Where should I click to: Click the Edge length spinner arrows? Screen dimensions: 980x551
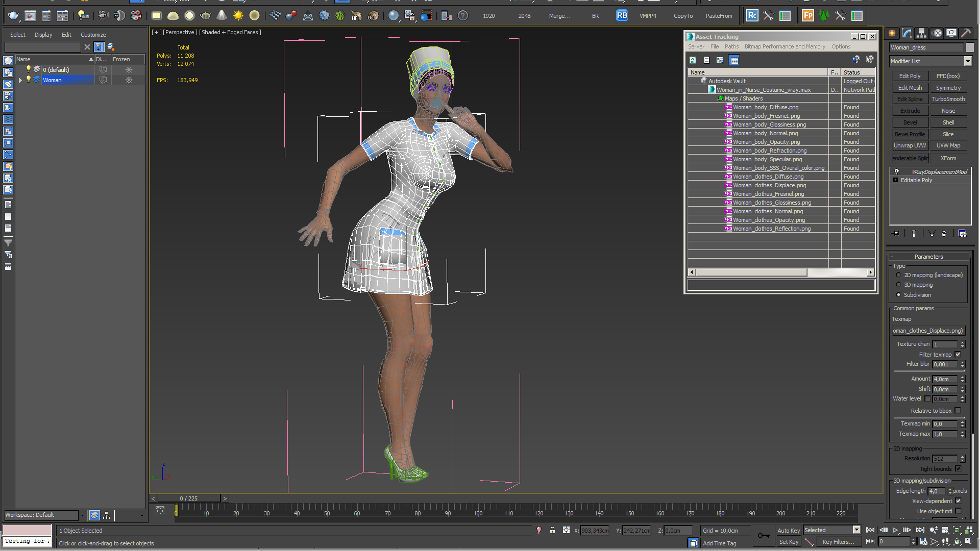(x=950, y=491)
